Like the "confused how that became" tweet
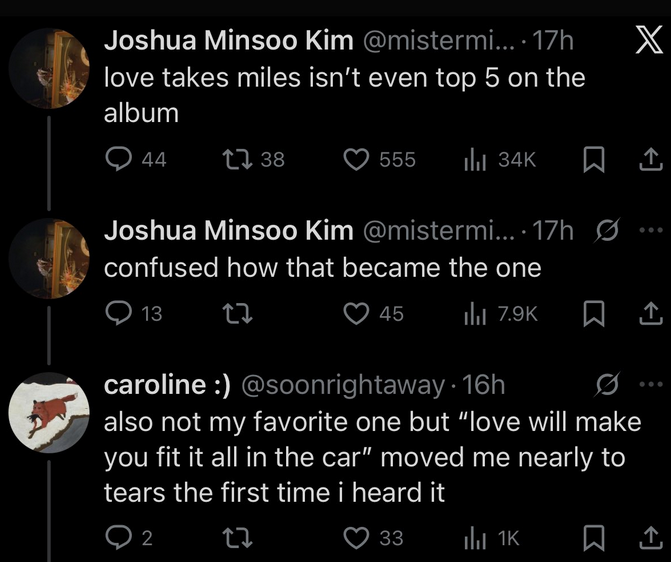671x562 pixels. pyautogui.click(x=357, y=314)
